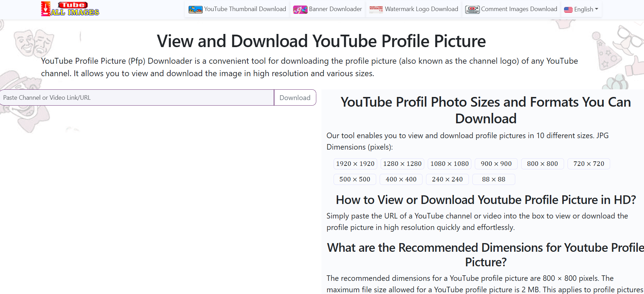Select the 88 × 88 size badge
The image size is (644, 294).
pyautogui.click(x=493, y=179)
